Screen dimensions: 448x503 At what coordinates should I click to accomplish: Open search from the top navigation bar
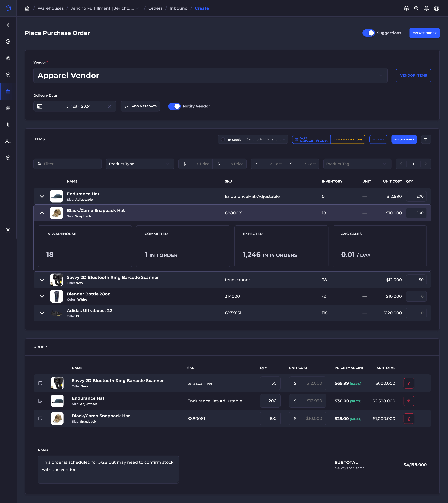[x=416, y=8]
